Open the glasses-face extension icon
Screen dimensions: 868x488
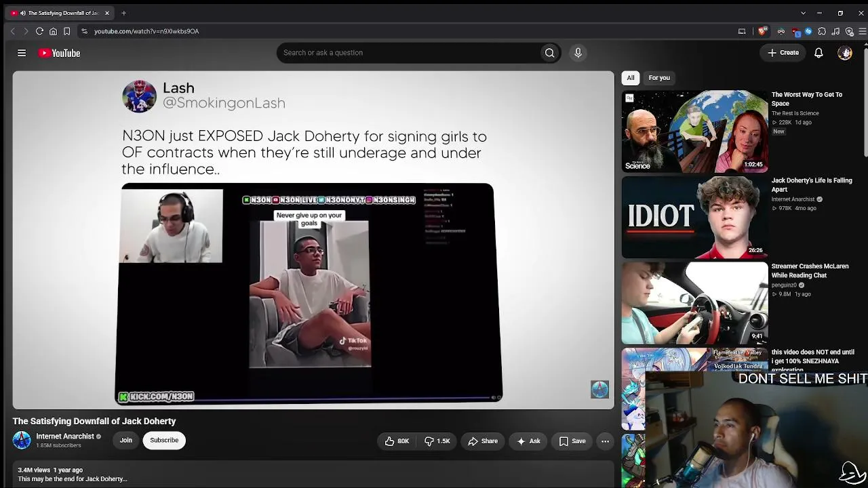781,31
